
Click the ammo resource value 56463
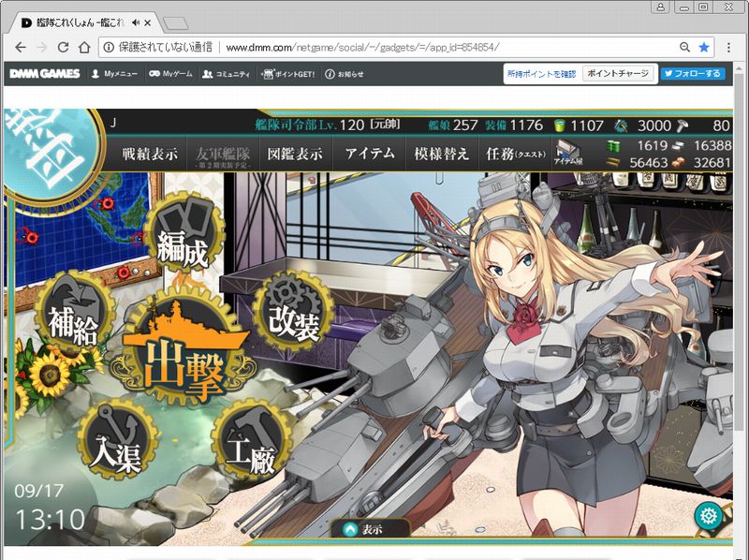(648, 162)
